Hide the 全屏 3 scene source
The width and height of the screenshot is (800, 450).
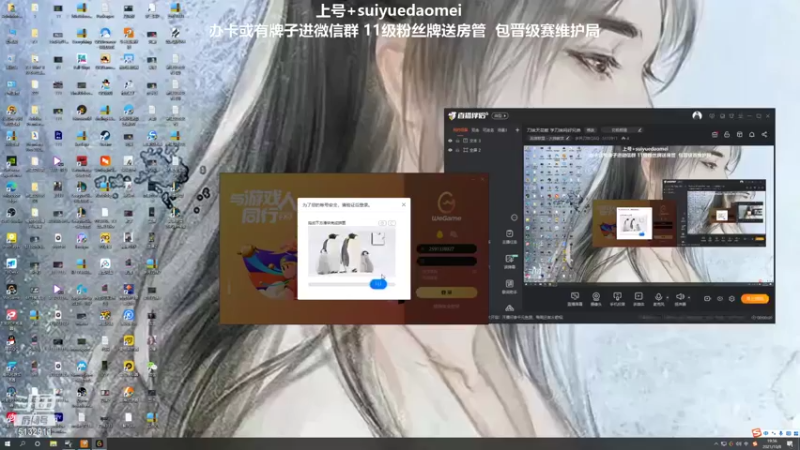coord(450,141)
